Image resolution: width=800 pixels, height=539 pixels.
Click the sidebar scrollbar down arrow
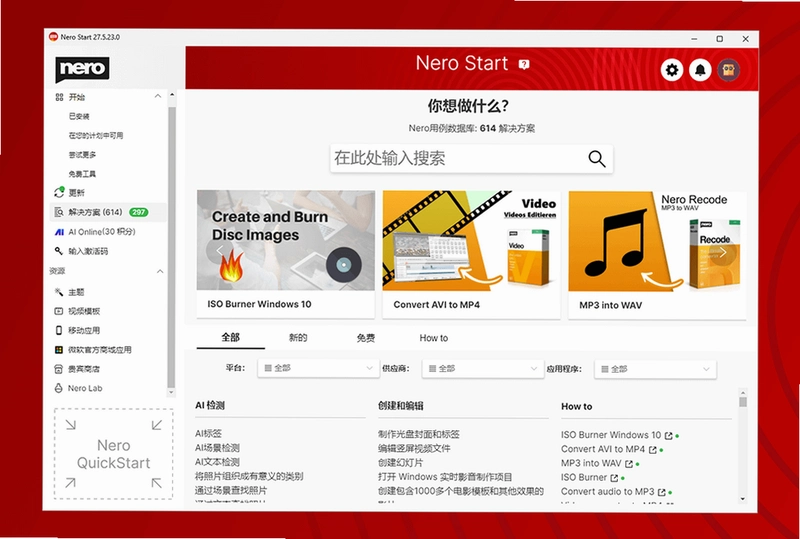171,392
